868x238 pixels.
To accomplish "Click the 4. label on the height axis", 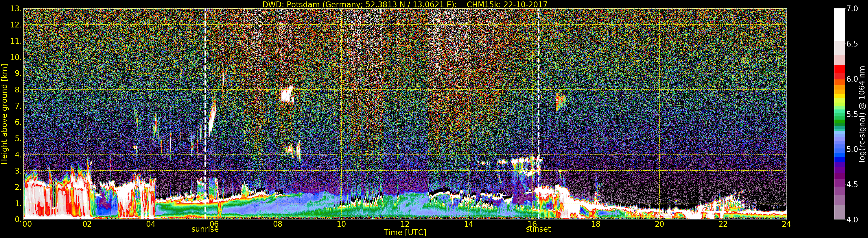I will tap(18, 155).
